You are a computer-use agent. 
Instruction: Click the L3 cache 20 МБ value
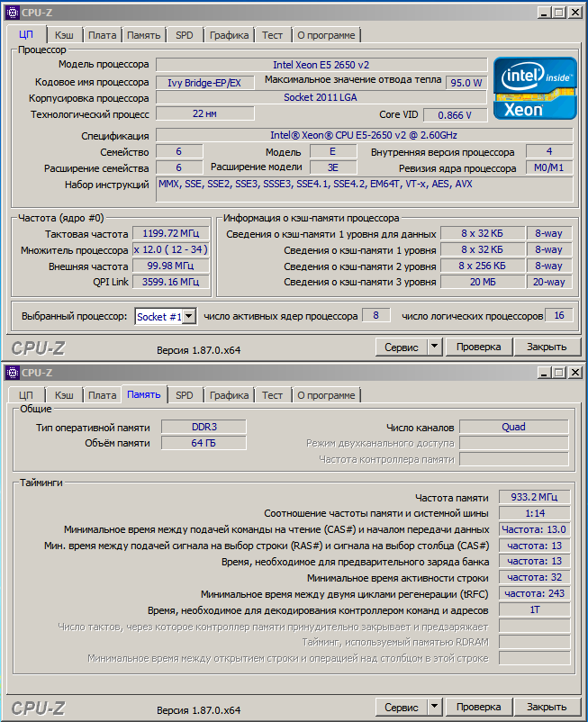tap(482, 282)
